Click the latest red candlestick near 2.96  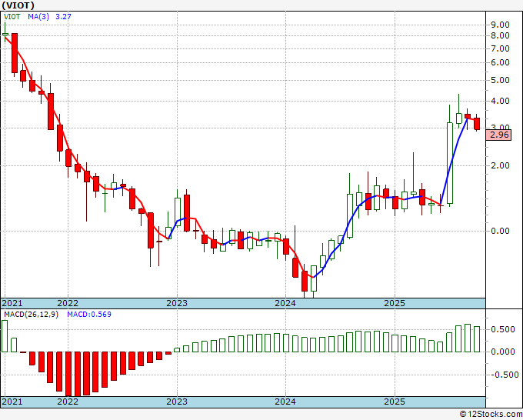[477, 123]
